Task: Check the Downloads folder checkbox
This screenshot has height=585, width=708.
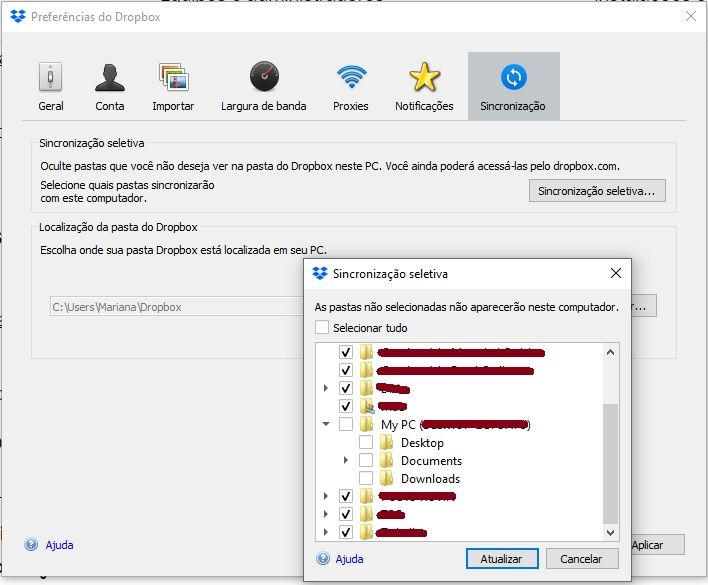Action: pos(366,478)
